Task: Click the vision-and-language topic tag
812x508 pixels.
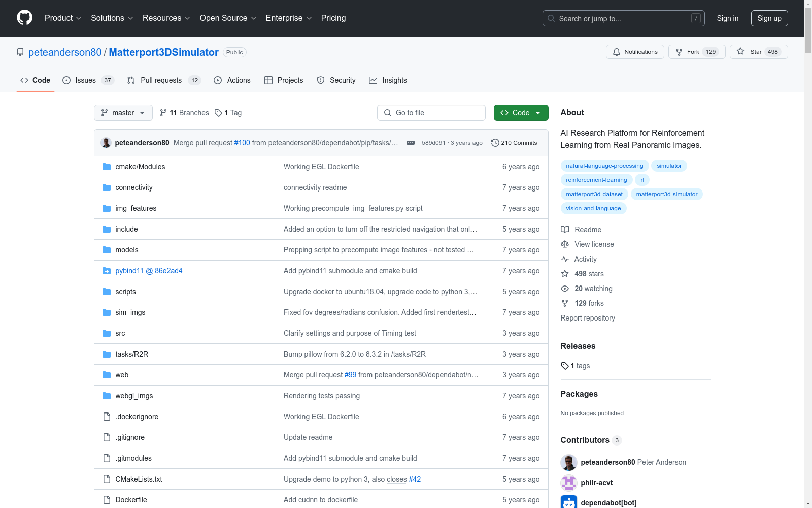Action: (593, 208)
